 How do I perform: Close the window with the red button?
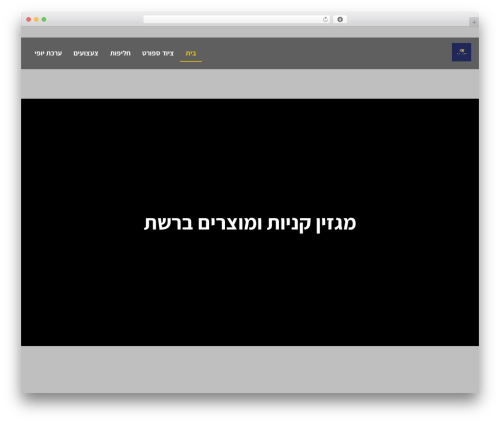(29, 19)
